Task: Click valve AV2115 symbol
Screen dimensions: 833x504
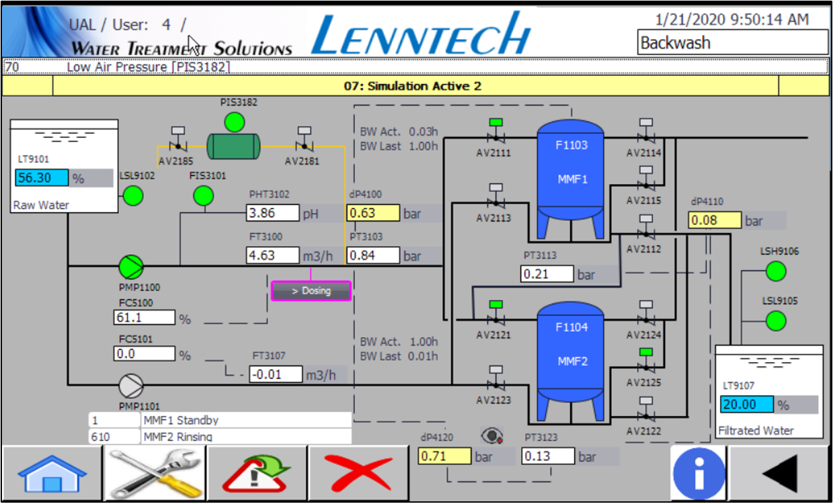Action: click(x=645, y=180)
